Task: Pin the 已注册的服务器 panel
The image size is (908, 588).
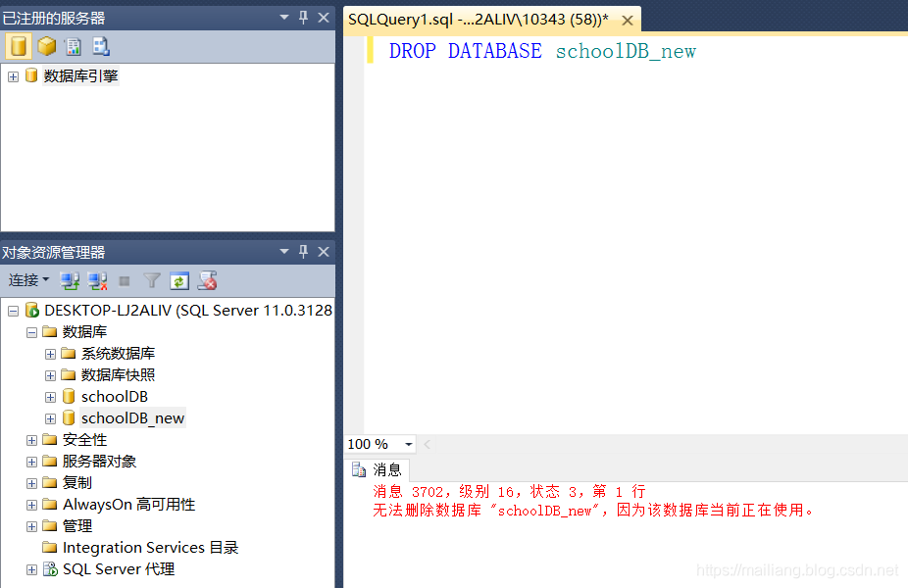Action: point(303,18)
